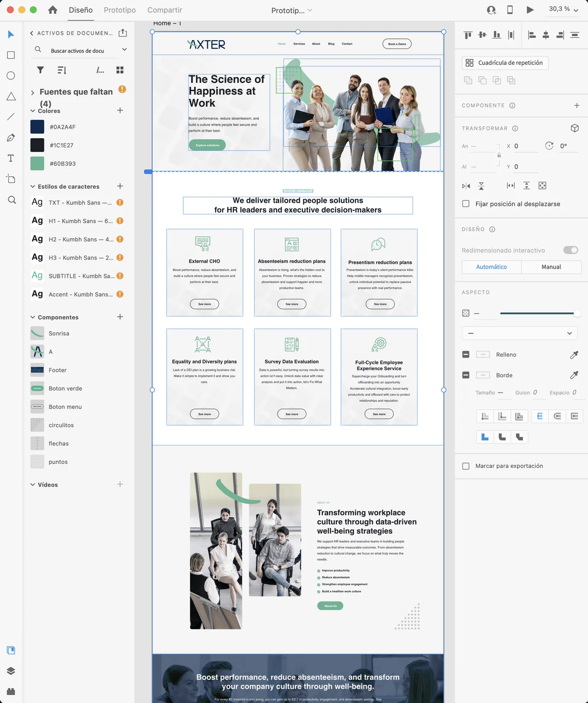Open the assets filter funnel
Viewport: 588px width, 703px height.
pyautogui.click(x=41, y=70)
